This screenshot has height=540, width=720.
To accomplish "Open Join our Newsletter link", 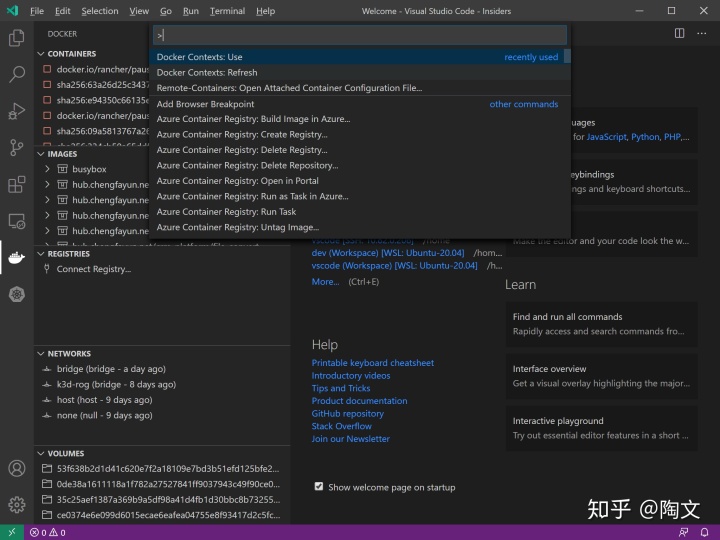I will coord(350,439).
